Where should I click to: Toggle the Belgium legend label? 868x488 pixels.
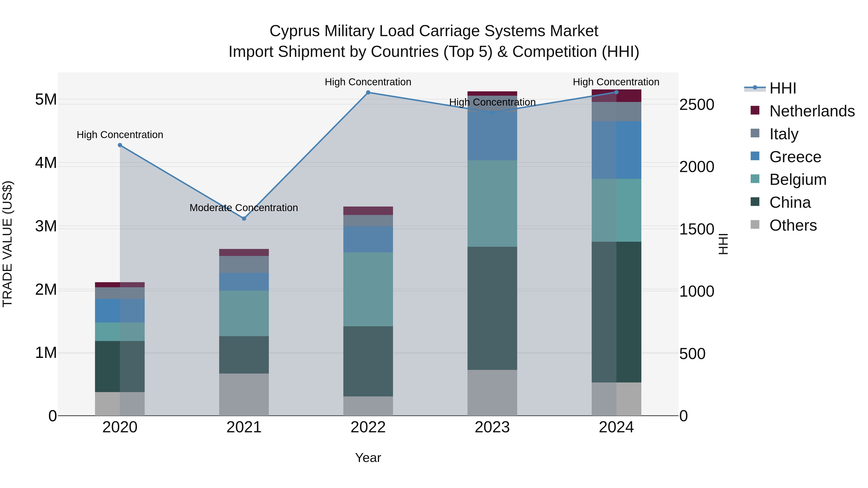pyautogui.click(x=798, y=180)
